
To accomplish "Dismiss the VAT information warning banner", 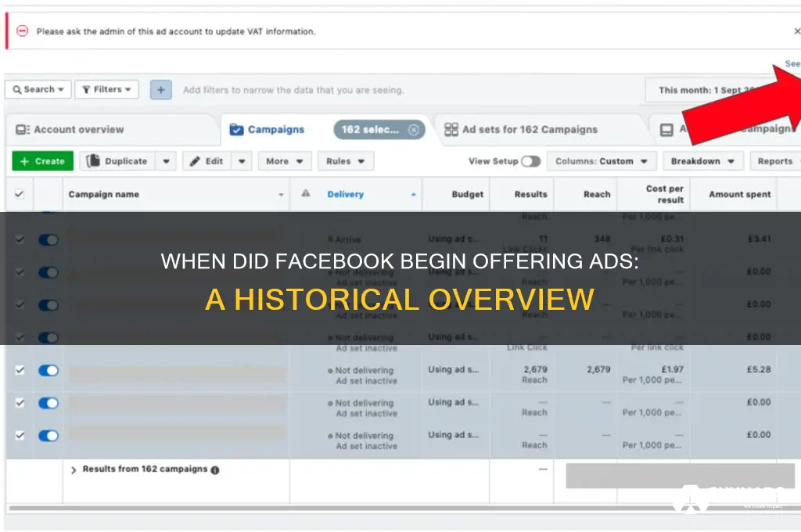I will click(796, 31).
